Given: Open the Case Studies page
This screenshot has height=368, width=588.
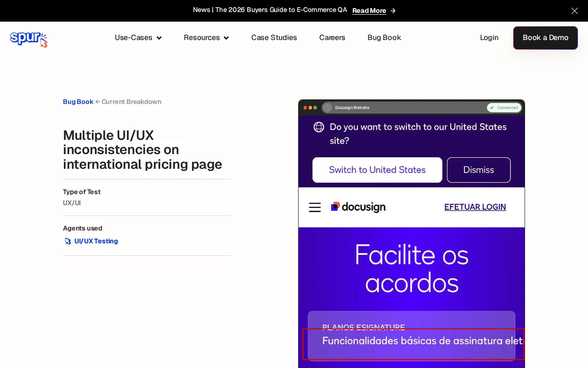Looking at the screenshot, I should coord(274,38).
